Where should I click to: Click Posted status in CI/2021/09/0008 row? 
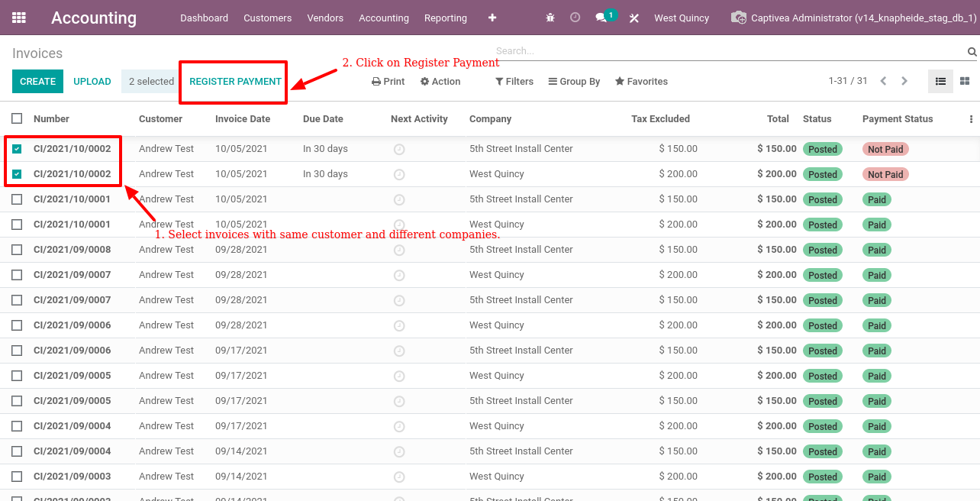823,250
